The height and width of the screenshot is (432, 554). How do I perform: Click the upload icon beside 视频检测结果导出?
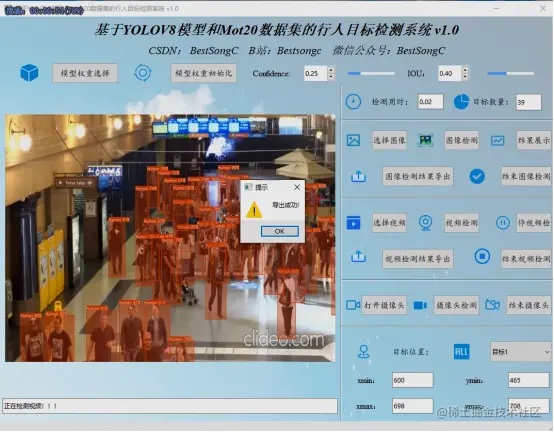[358, 256]
